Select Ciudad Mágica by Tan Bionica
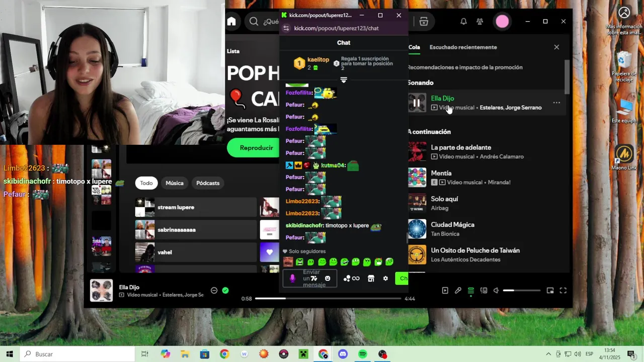This screenshot has height=362, width=644. point(486,229)
